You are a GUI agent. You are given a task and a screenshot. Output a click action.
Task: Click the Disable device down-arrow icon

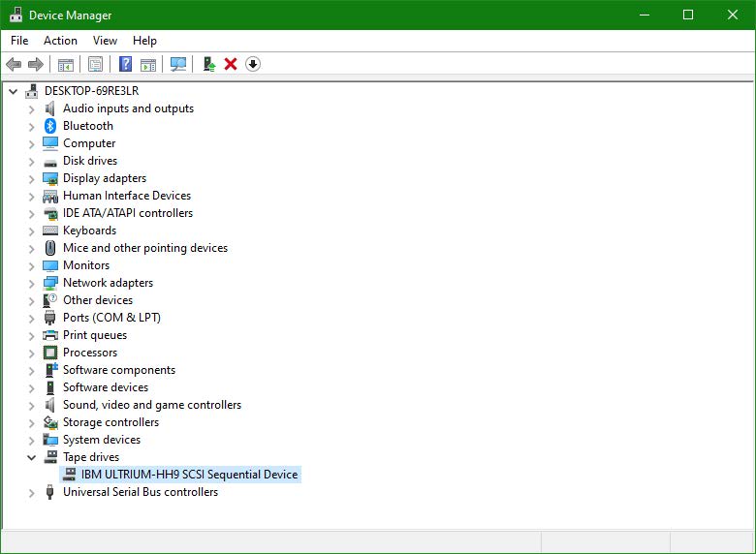253,64
